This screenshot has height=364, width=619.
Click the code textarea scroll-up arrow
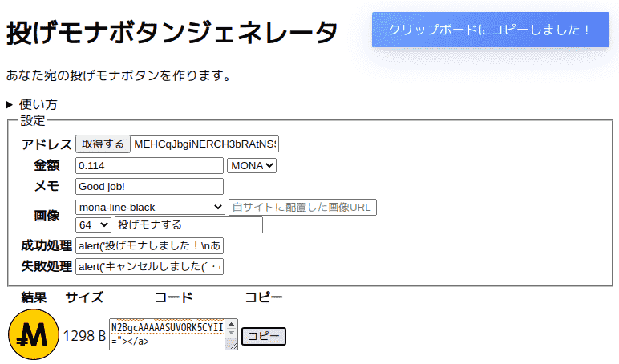point(232,324)
